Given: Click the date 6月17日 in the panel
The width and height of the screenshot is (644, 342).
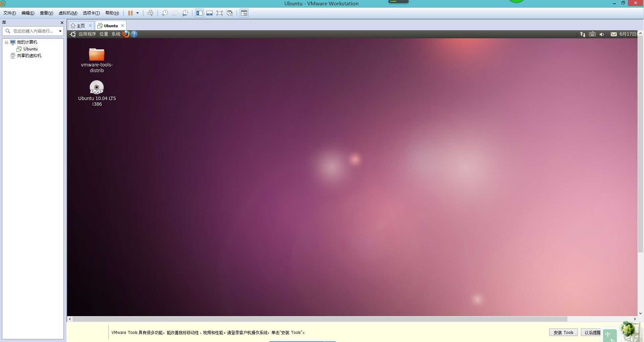Looking at the screenshot, I should click(628, 34).
